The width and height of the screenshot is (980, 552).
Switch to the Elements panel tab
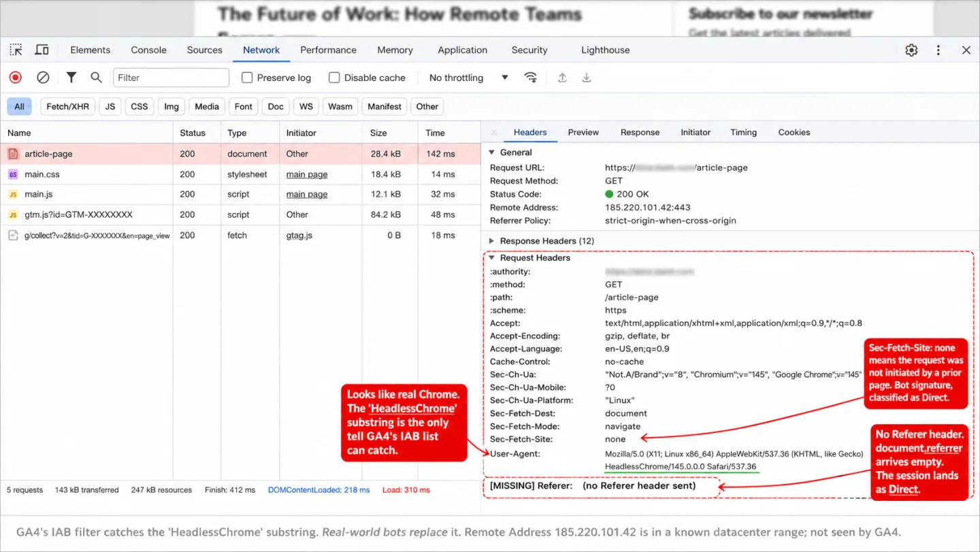[x=90, y=50]
